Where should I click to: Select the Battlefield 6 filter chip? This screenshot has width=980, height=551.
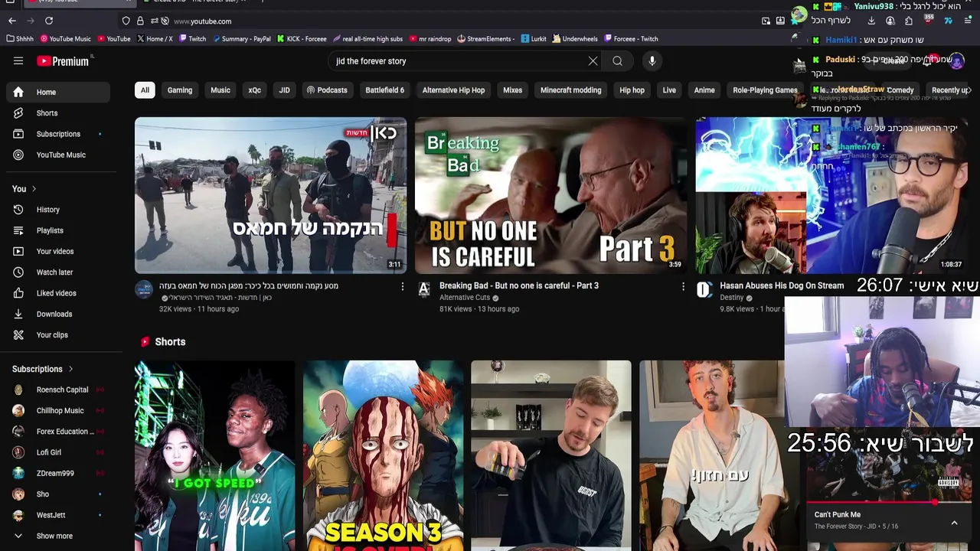[x=384, y=90]
